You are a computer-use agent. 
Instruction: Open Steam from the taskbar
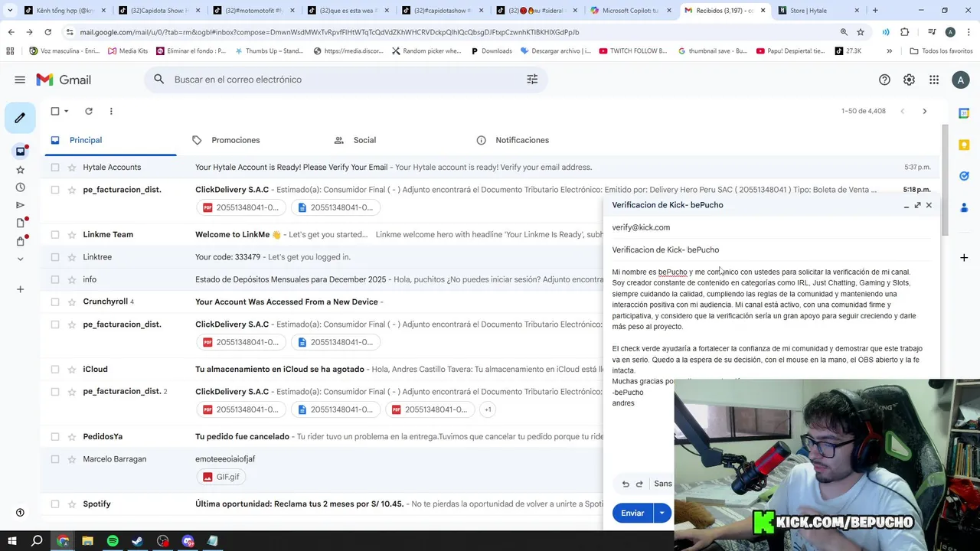(138, 541)
